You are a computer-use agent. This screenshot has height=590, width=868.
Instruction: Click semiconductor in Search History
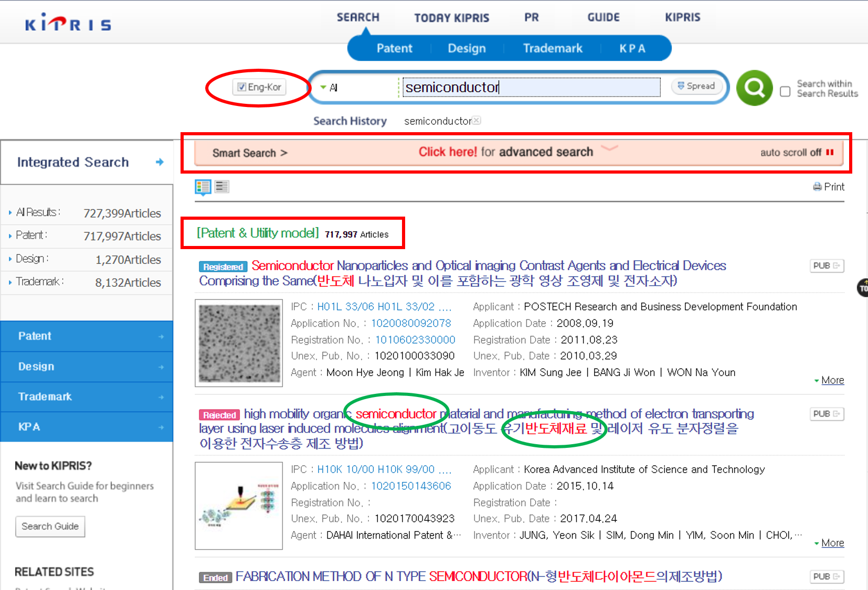438,121
